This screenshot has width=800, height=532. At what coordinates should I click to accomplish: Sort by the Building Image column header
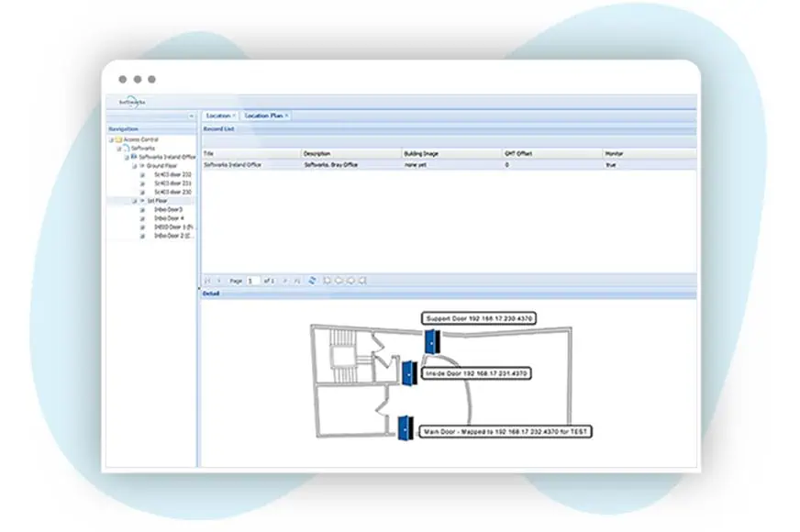(452, 153)
